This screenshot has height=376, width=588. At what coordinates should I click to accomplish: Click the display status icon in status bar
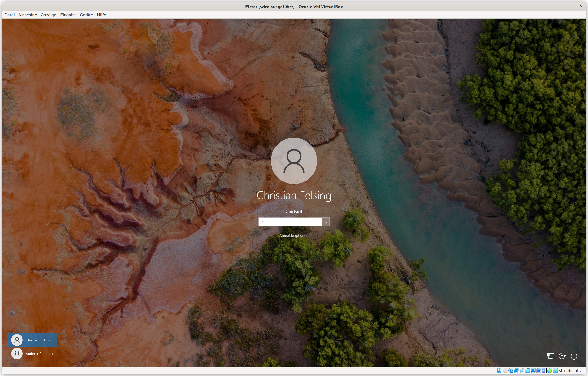[x=533, y=371]
